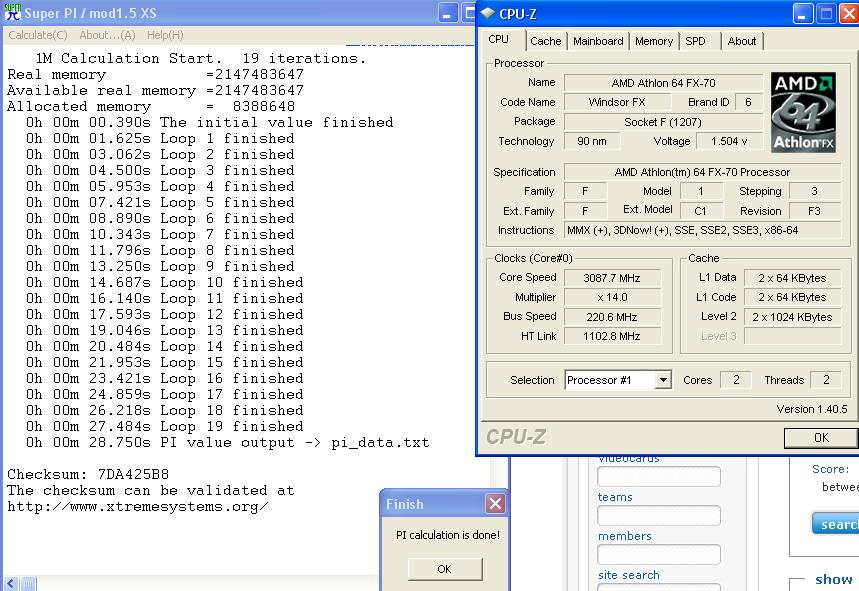Screen dimensions: 859x591
Task: Click the Revision value F3
Action: click(814, 211)
